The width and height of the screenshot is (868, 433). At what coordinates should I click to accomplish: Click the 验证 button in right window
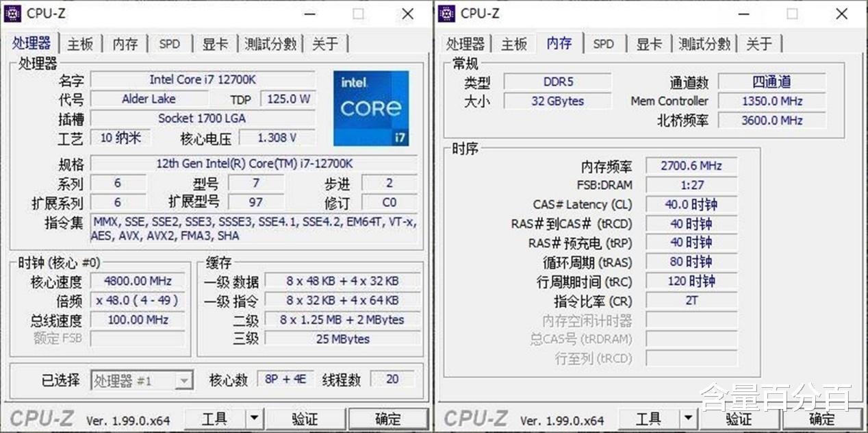(741, 418)
